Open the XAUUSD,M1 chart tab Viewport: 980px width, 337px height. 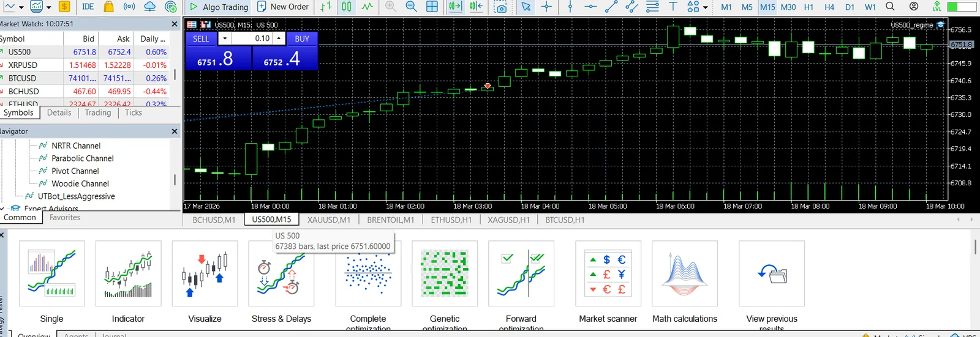coord(329,220)
